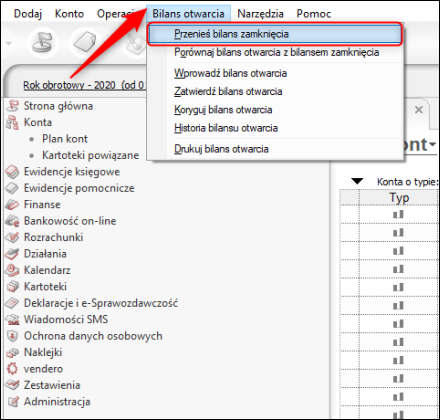Open Kartoteki powiązane under Konta
Image resolution: width=440 pixels, height=420 pixels.
coord(90,155)
